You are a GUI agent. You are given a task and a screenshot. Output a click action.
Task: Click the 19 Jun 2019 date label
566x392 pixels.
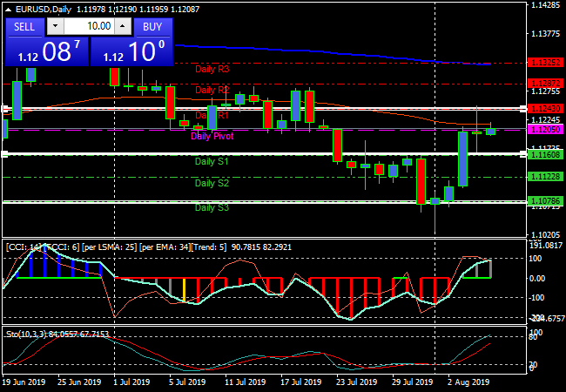[x=24, y=382]
